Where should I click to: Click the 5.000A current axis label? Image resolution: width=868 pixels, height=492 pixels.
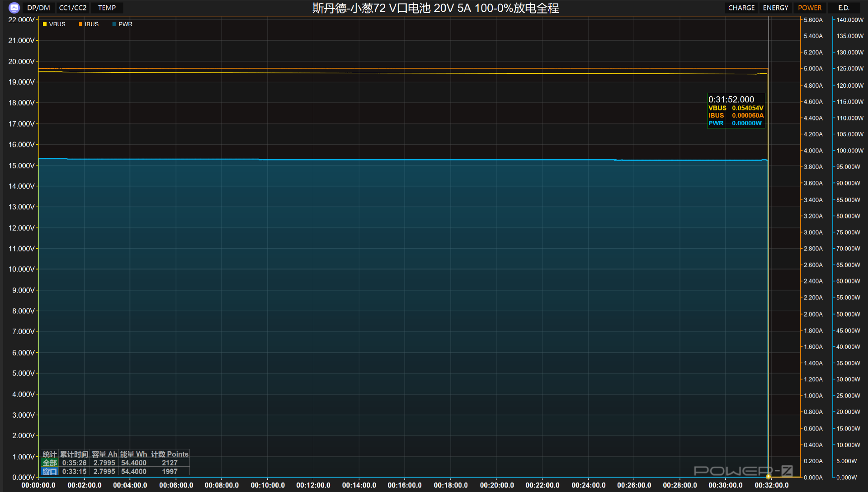pos(813,69)
